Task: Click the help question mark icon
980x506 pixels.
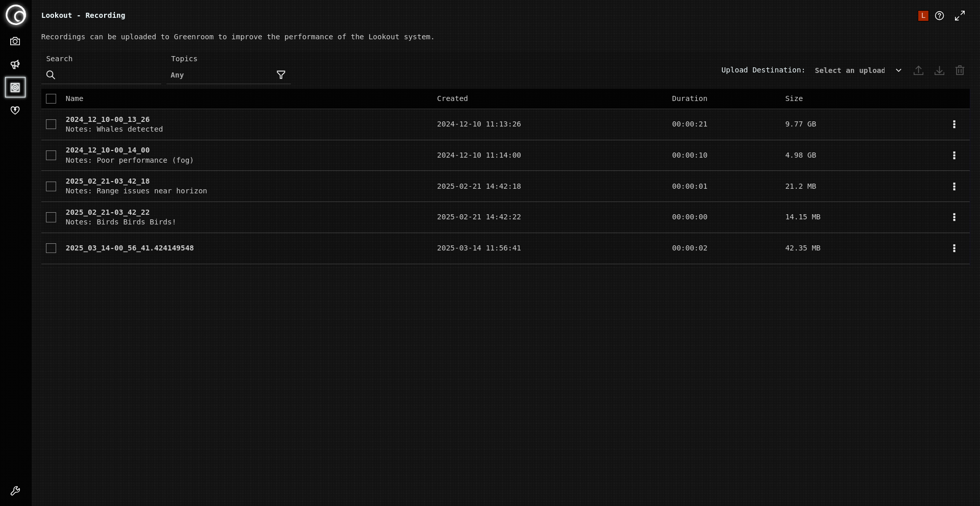Action: click(940, 16)
